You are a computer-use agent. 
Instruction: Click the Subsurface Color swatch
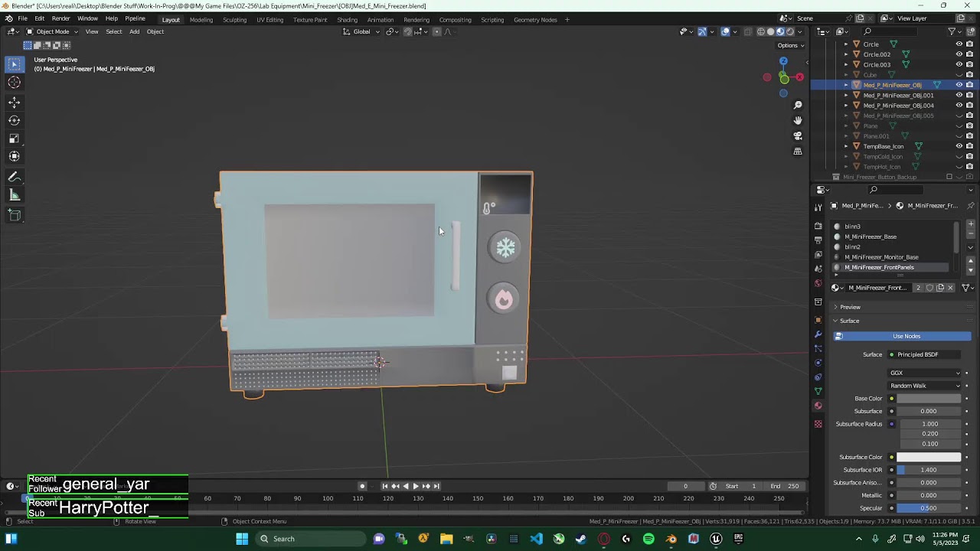(x=929, y=457)
